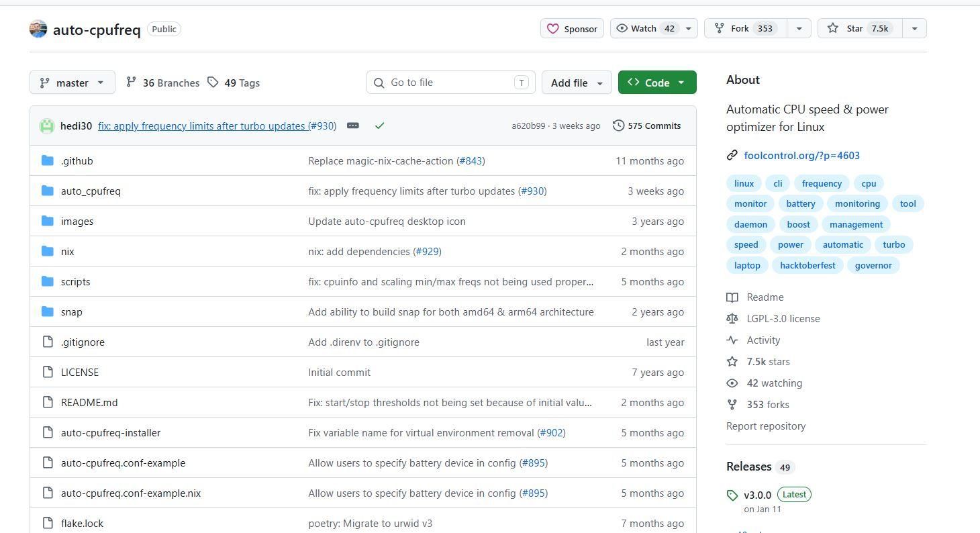Viewport: 980px width, 533px height.
Task: Open pull request #902 link
Action: (x=551, y=432)
